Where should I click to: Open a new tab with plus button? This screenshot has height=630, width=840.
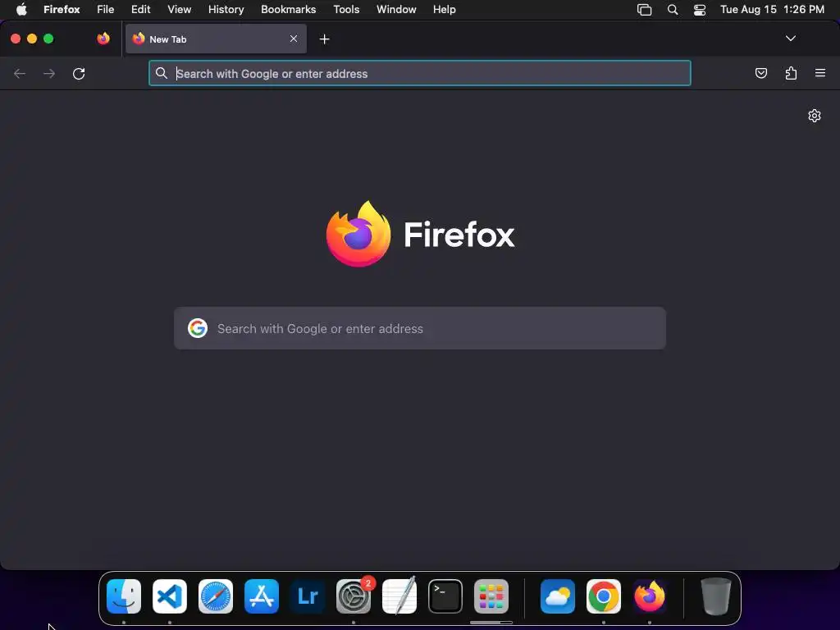(324, 39)
